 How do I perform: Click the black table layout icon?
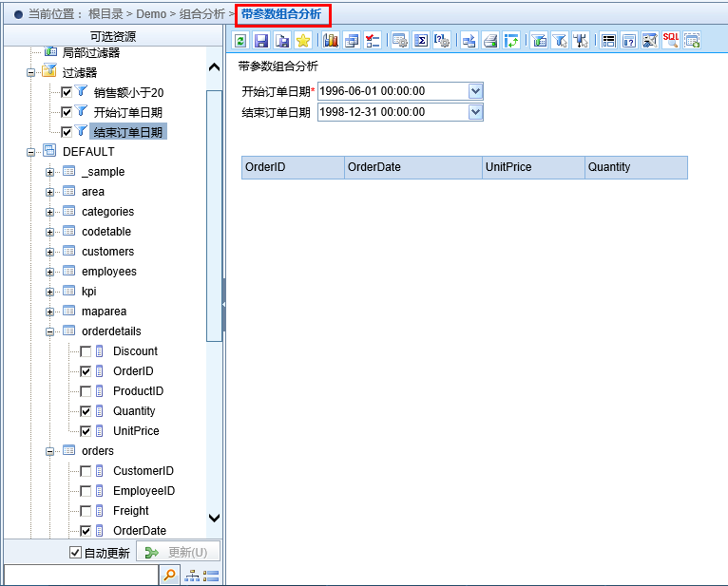coord(608,41)
